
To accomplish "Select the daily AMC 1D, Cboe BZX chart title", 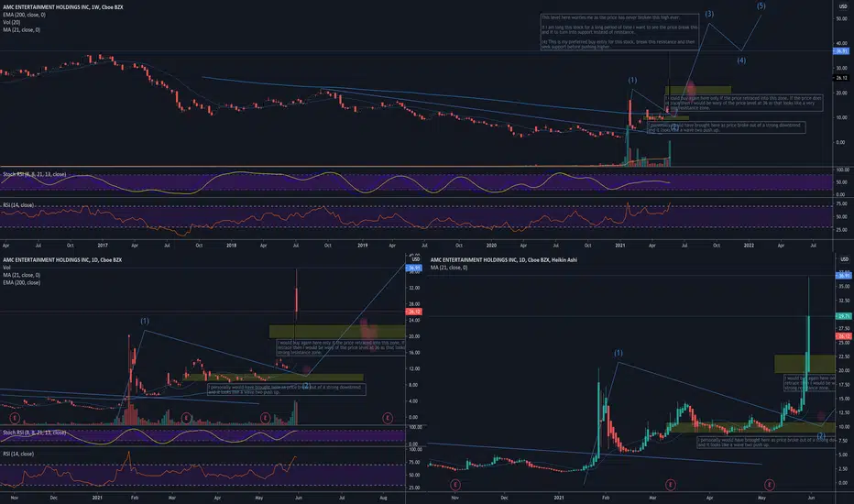I will 62,260.
